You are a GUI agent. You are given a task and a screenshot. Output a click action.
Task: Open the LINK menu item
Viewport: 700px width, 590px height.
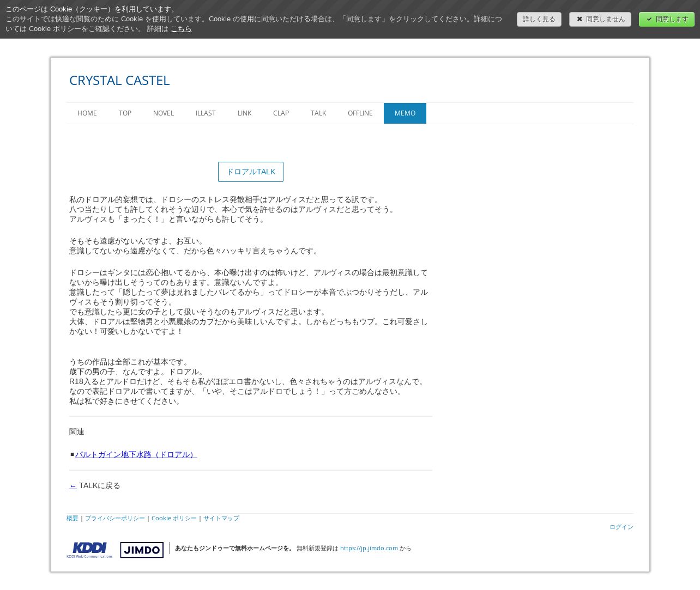pos(244,113)
